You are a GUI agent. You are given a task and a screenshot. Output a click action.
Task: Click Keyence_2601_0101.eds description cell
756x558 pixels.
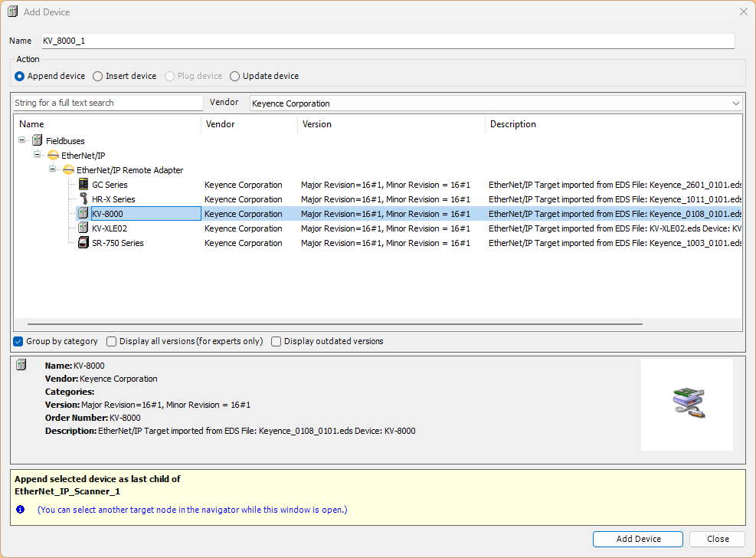615,185
